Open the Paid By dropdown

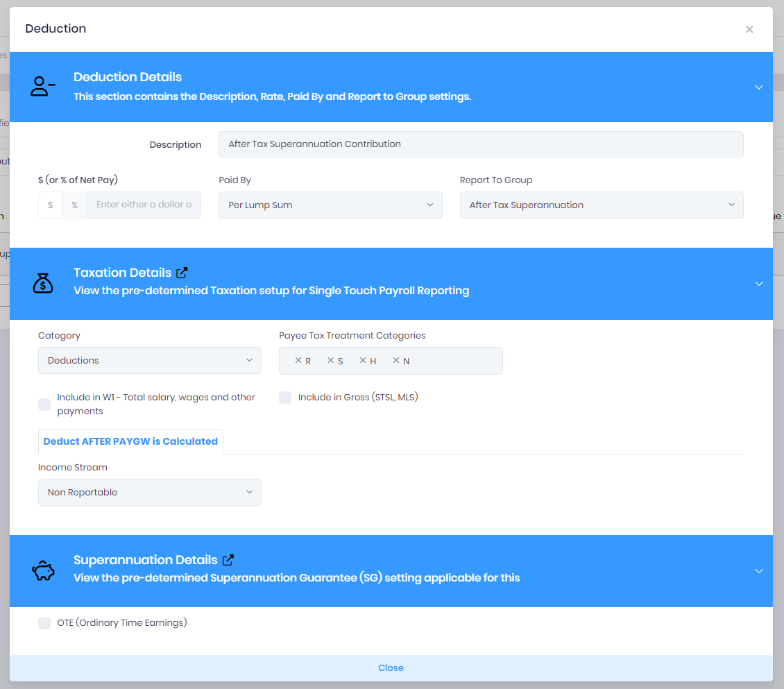coord(330,205)
